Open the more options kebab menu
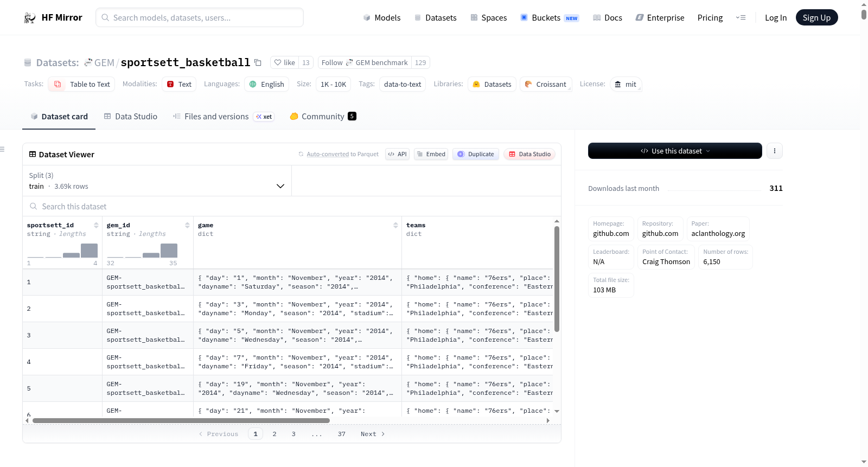868x467 pixels. point(775,151)
